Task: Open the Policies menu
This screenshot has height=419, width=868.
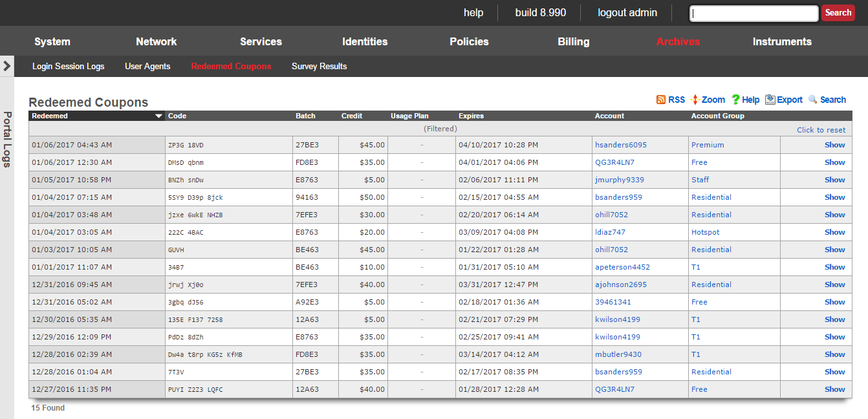Action: [x=469, y=41]
